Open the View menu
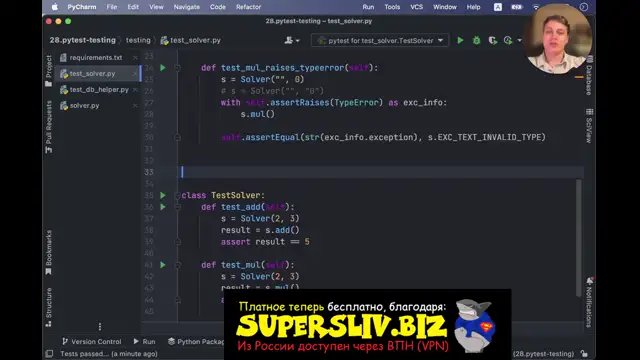This screenshot has width=640, height=360. [x=156, y=7]
